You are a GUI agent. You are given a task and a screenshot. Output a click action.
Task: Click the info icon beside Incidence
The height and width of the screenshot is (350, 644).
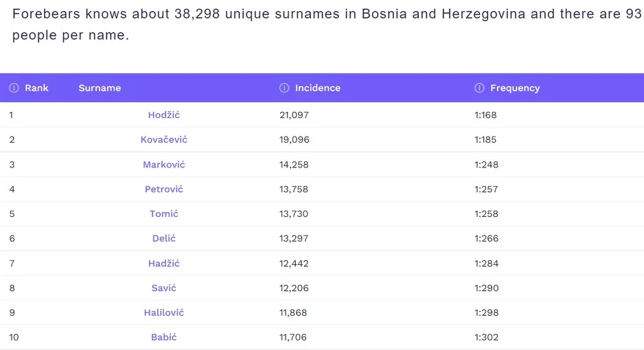coord(284,88)
